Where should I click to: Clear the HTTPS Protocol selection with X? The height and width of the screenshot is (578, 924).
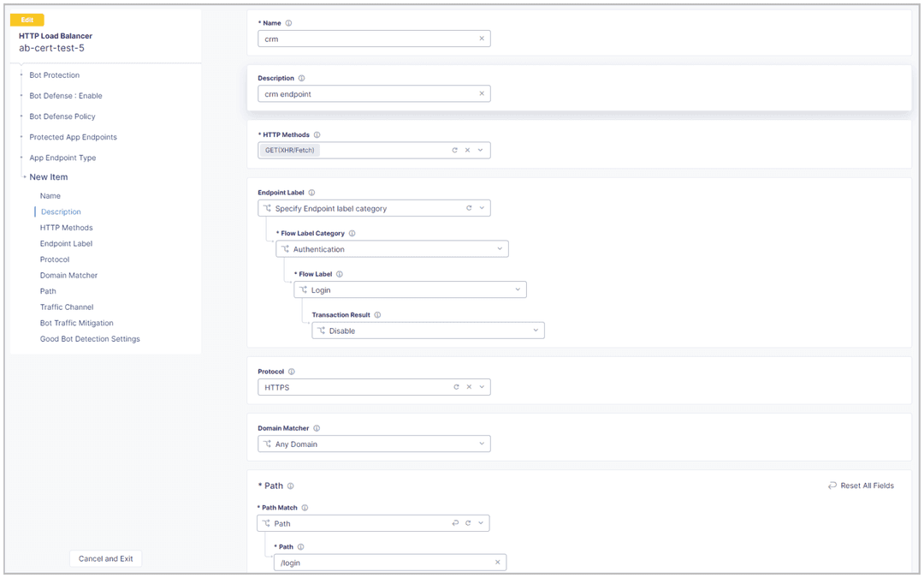[469, 387]
